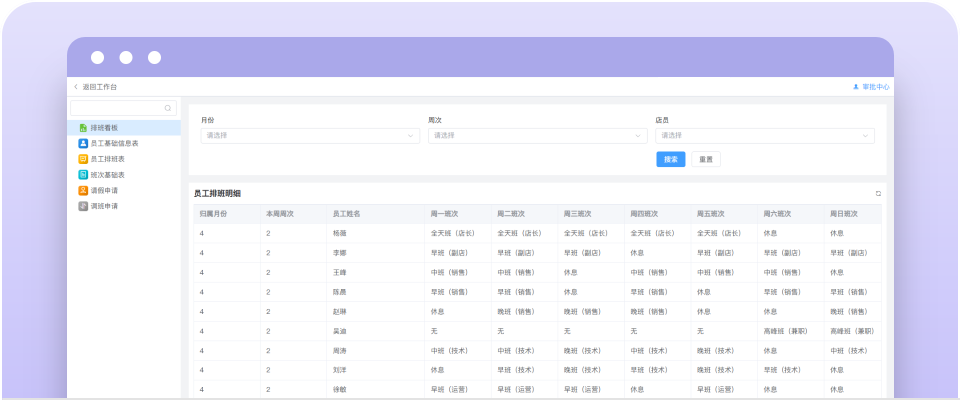The image size is (960, 400).
Task: Open the 审批中心 link at top right
Action: [871, 87]
